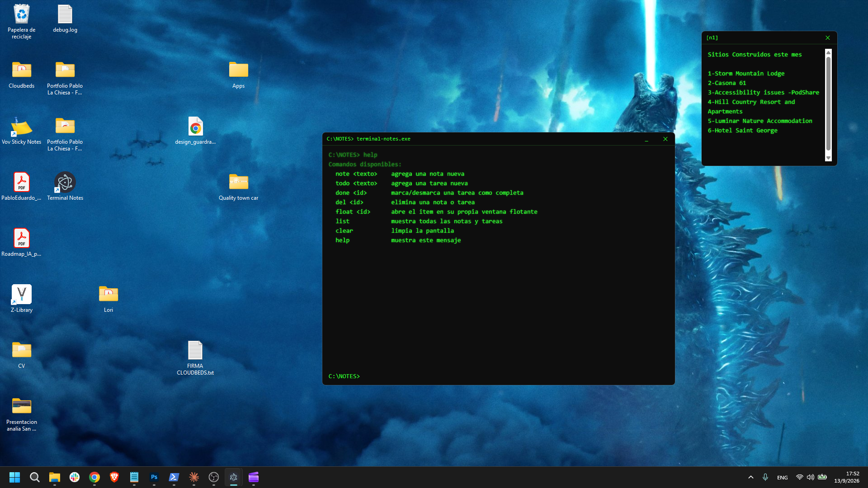
Task: Open Photoshop from the taskbar
Action: pyautogui.click(x=154, y=477)
